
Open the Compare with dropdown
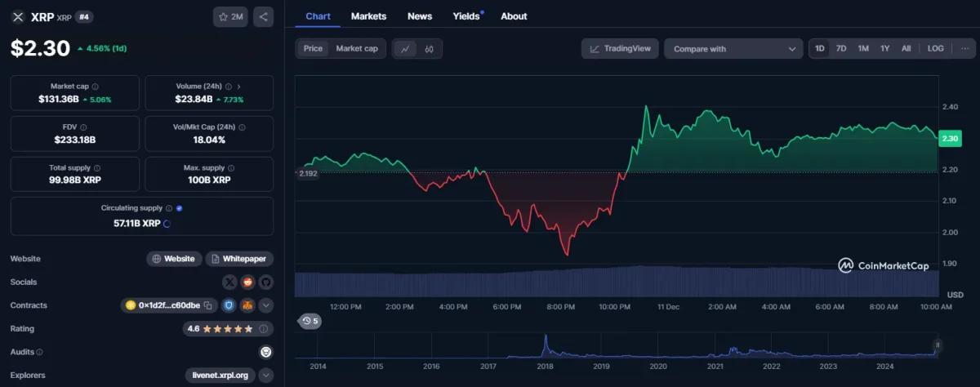point(733,49)
